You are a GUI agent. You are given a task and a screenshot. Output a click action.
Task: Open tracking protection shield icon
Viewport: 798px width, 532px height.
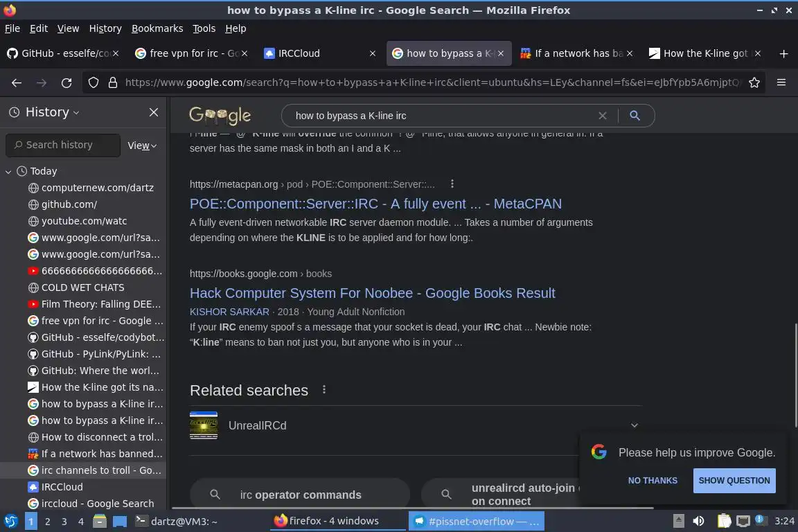(x=93, y=82)
